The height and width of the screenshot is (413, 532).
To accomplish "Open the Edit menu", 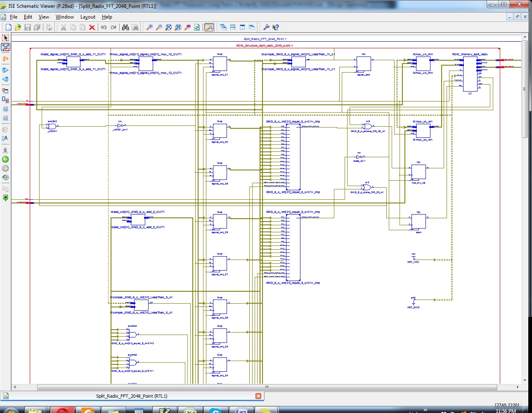I will pos(28,17).
